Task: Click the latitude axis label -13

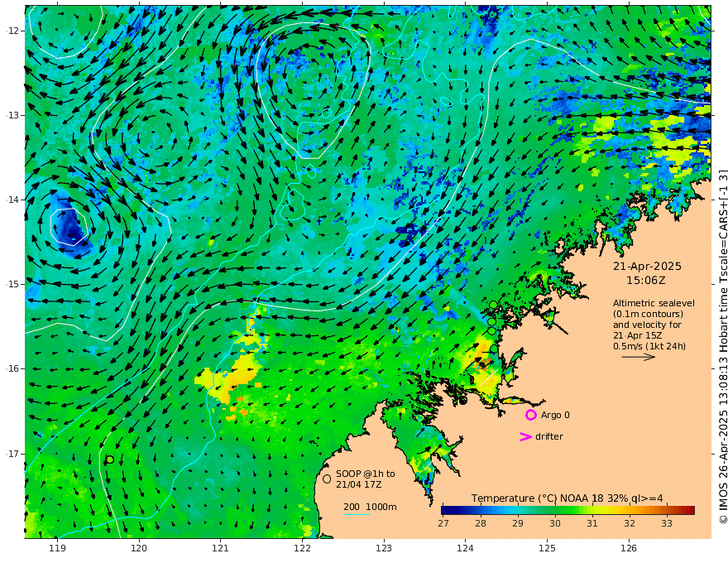Action: click(x=12, y=115)
